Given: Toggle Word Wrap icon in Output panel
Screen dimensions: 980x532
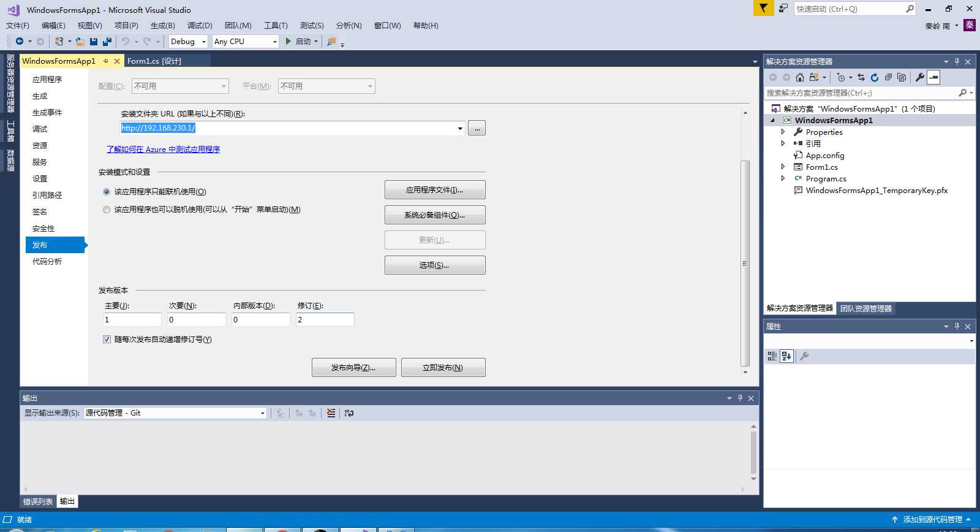Looking at the screenshot, I should (349, 413).
